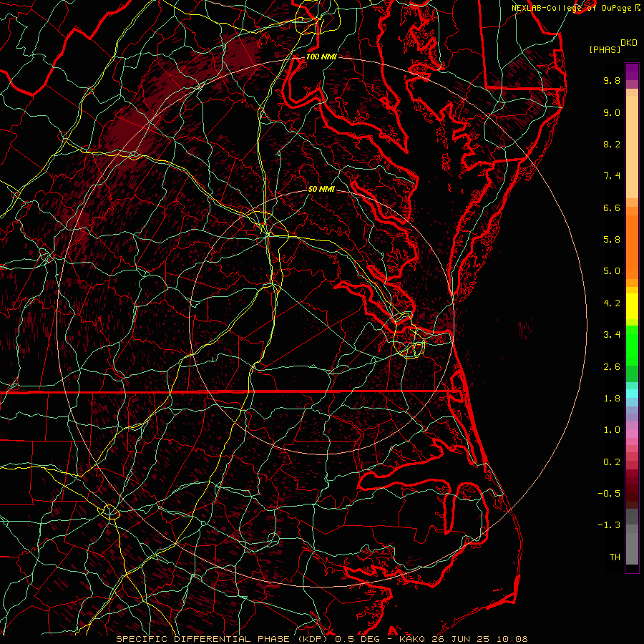The image size is (644, 644).
Task: Pick the yellow band of the color bar
Action: (632, 306)
